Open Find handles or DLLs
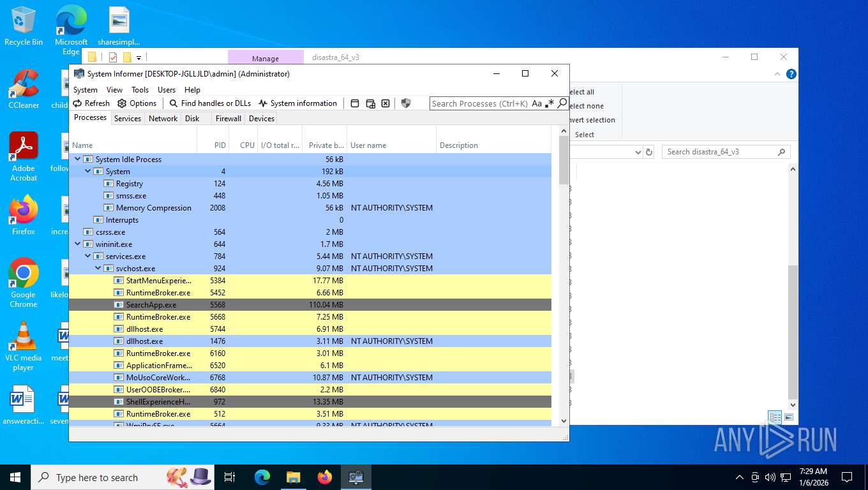Viewport: 868px width, 490px height. pos(210,103)
